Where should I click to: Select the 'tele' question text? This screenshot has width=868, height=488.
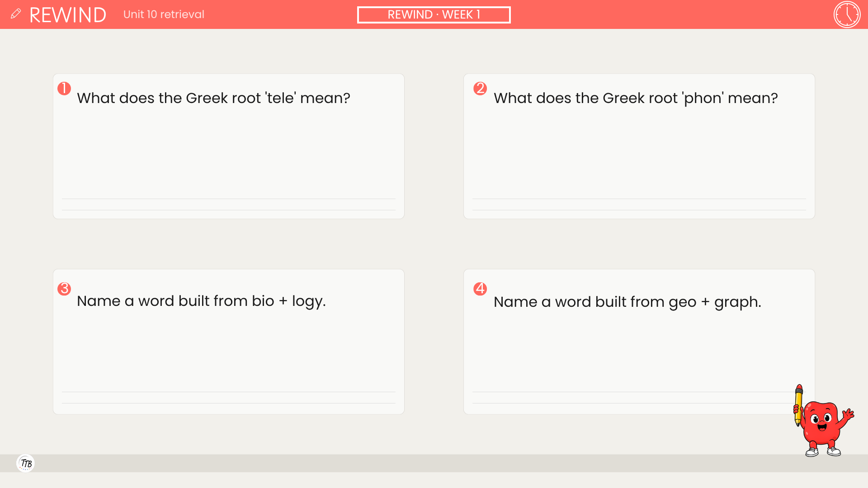(213, 98)
